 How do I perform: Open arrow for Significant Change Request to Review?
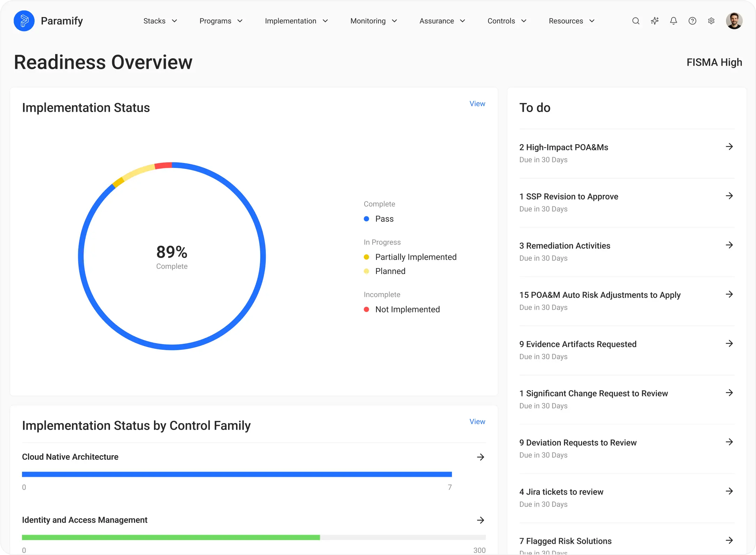point(729,393)
